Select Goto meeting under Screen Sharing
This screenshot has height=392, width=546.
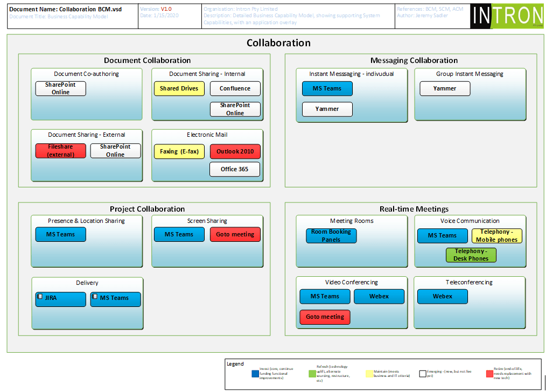235,235
